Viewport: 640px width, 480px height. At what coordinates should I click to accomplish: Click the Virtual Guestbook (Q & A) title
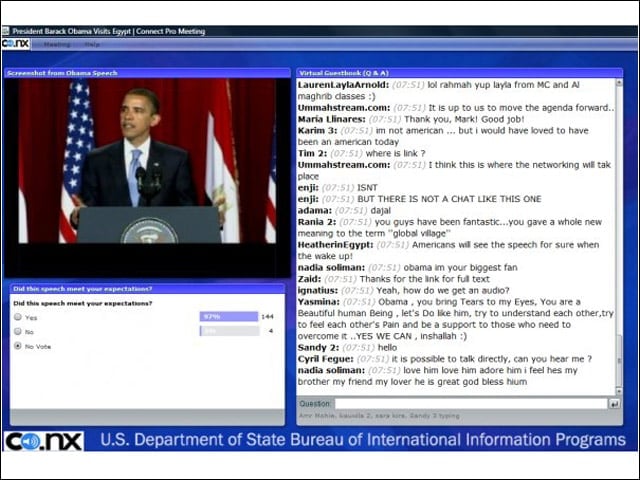344,73
